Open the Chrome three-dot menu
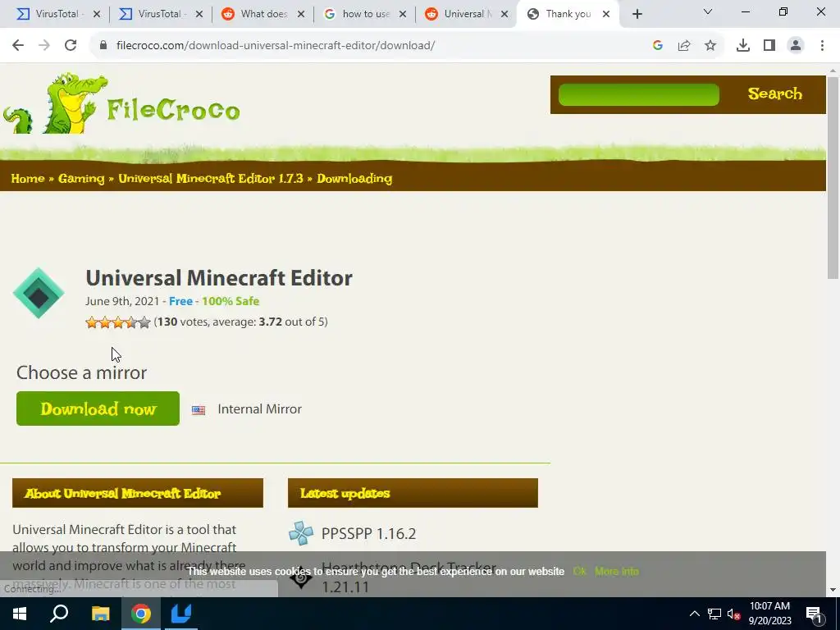This screenshot has height=630, width=840. (x=822, y=46)
